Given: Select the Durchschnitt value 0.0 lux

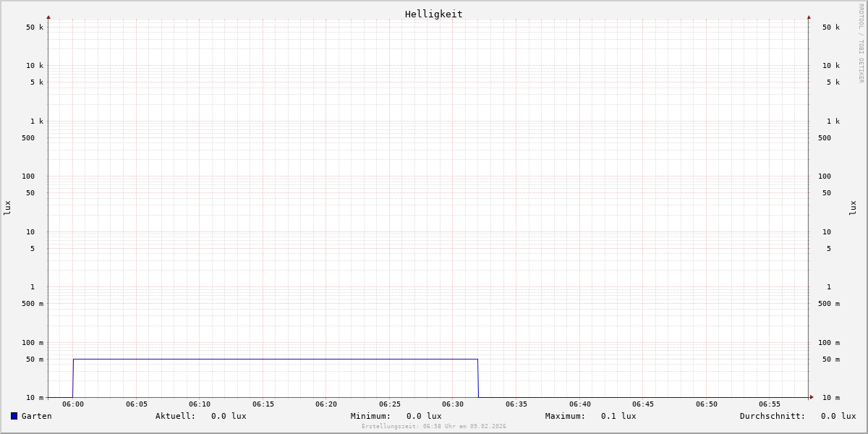Looking at the screenshot, I should (838, 416).
